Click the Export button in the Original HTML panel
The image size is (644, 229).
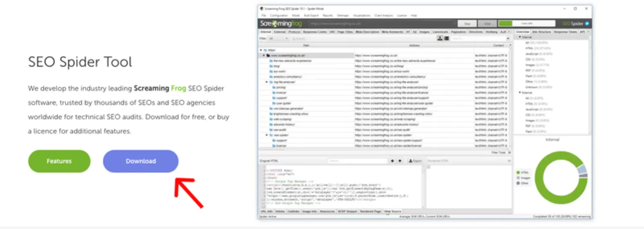[x=415, y=161]
